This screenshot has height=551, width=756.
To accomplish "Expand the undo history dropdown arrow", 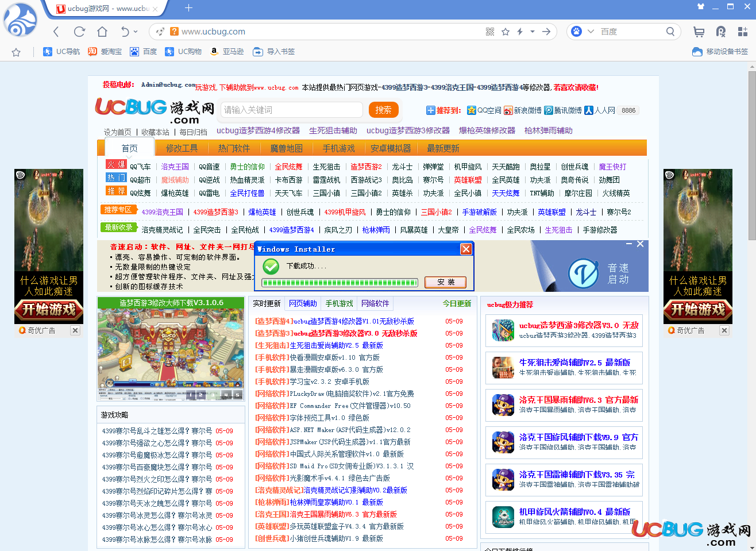I will (136, 32).
